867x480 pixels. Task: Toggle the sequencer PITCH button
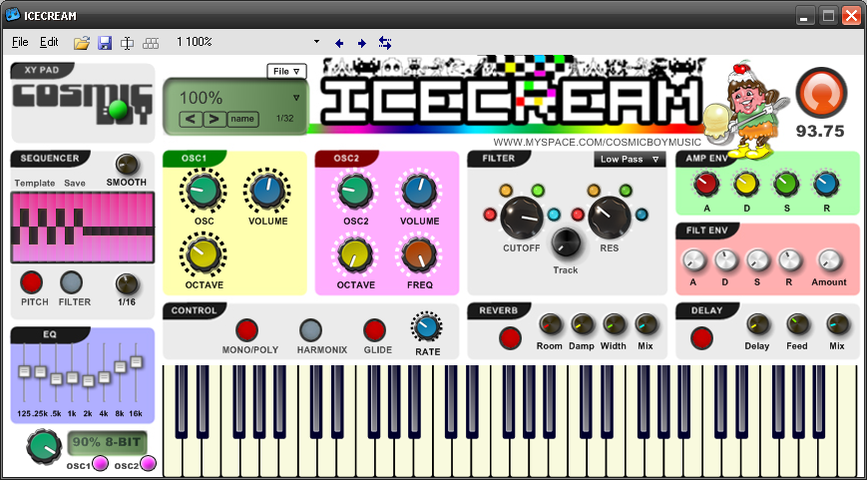32,283
